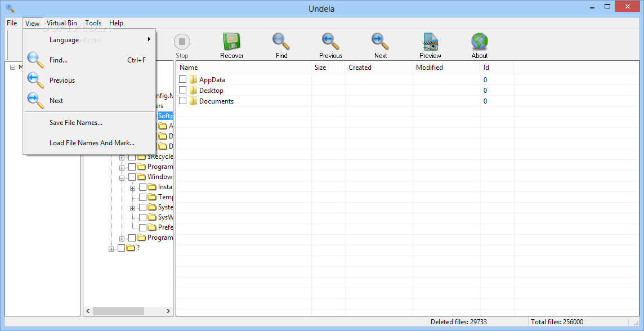Expand the bottom Program folder node
Viewport: 644px width, 331px height.
(122, 239)
